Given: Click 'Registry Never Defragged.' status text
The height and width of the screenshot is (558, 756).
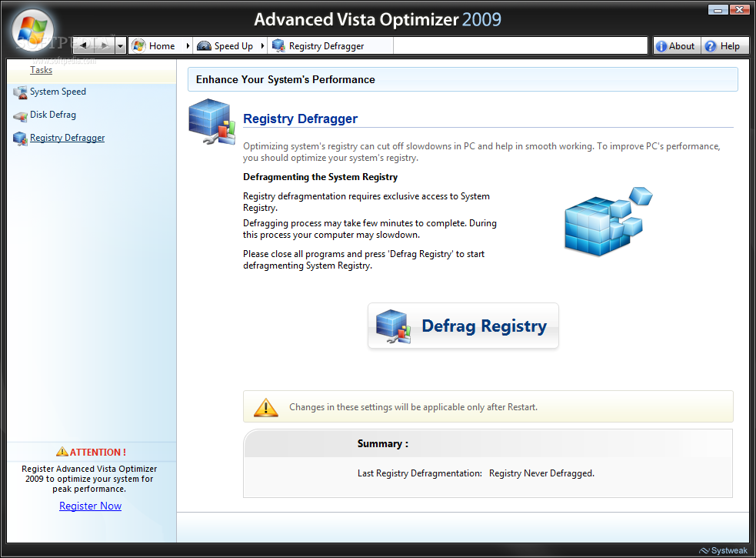Looking at the screenshot, I should [x=541, y=473].
